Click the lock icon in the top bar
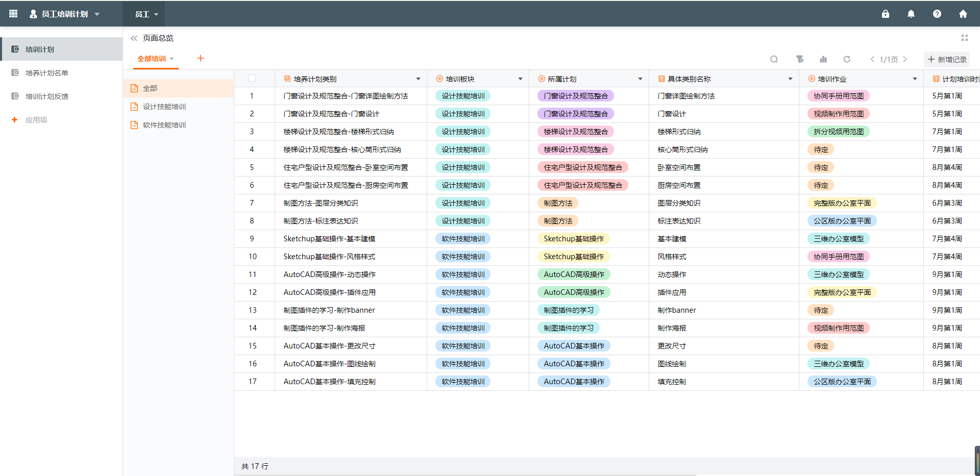Screen dimensions: 980x476 886,14
